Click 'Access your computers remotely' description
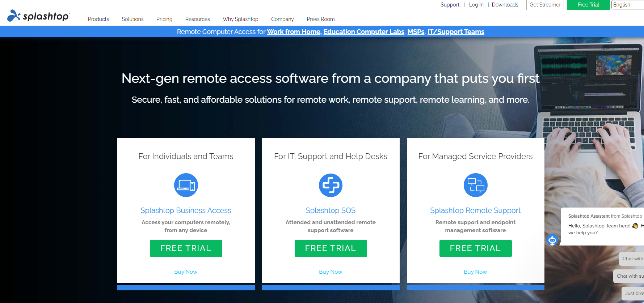 tap(186, 226)
